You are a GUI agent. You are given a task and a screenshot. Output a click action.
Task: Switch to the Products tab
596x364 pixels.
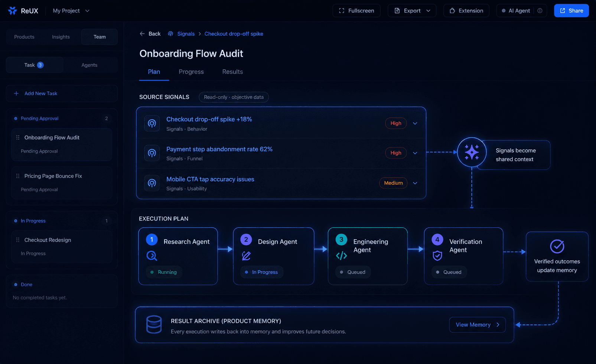coord(24,37)
